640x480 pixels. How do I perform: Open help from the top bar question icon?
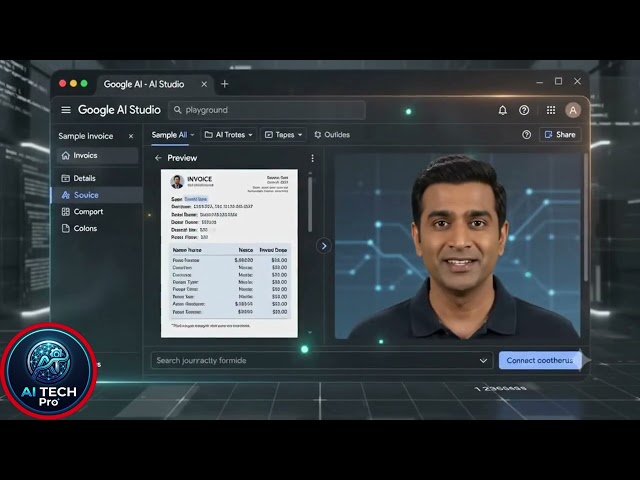524,110
